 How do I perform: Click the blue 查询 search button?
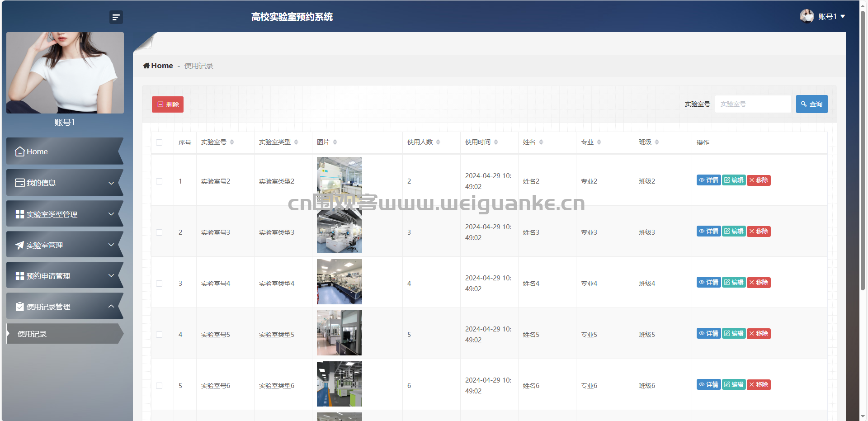[x=812, y=104]
